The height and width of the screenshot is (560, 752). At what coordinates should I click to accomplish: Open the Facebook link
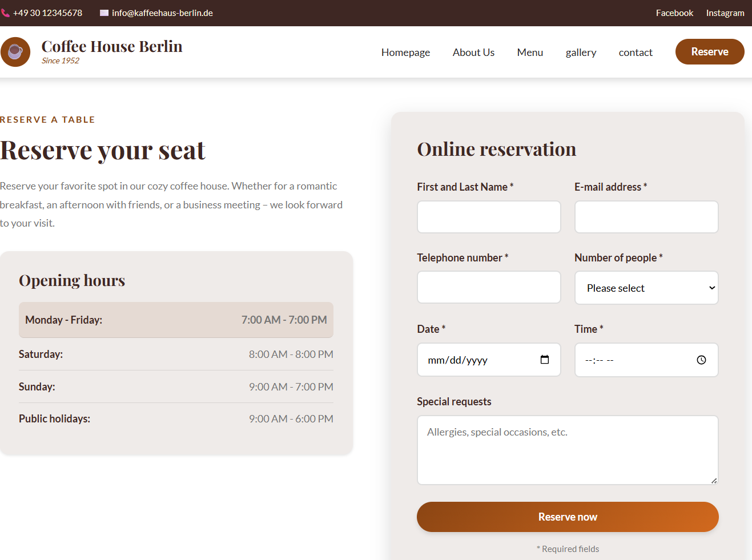coord(674,12)
